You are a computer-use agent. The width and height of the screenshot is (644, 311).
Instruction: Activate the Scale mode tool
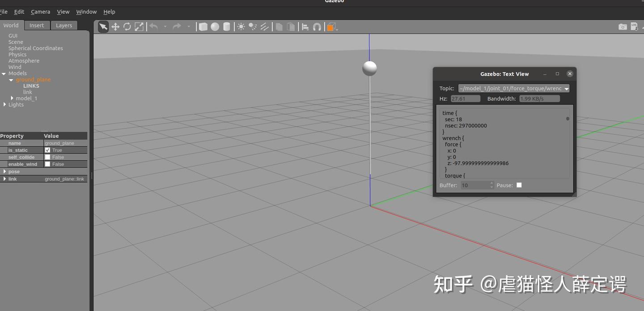[139, 26]
